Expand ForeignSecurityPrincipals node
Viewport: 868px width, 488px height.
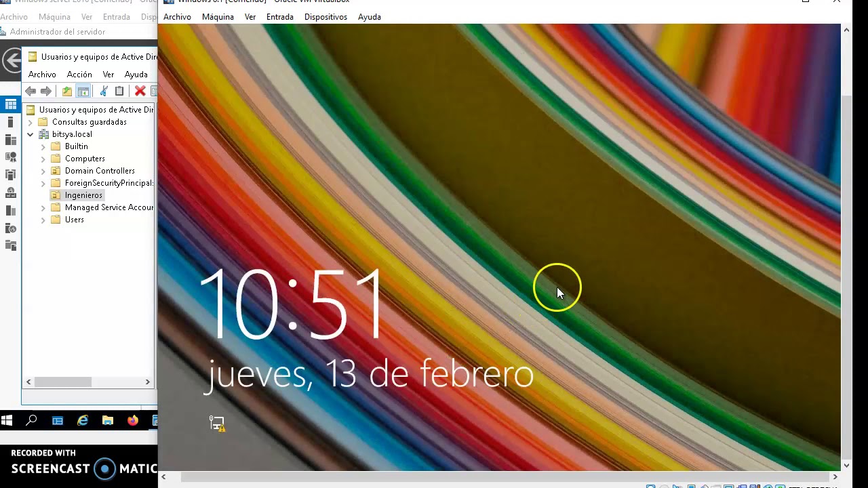pos(43,183)
